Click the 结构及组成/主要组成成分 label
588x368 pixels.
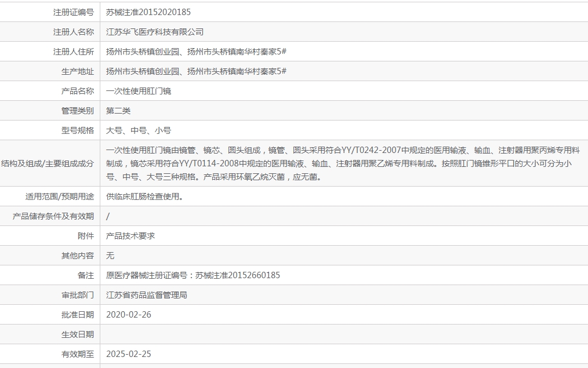[48, 163]
